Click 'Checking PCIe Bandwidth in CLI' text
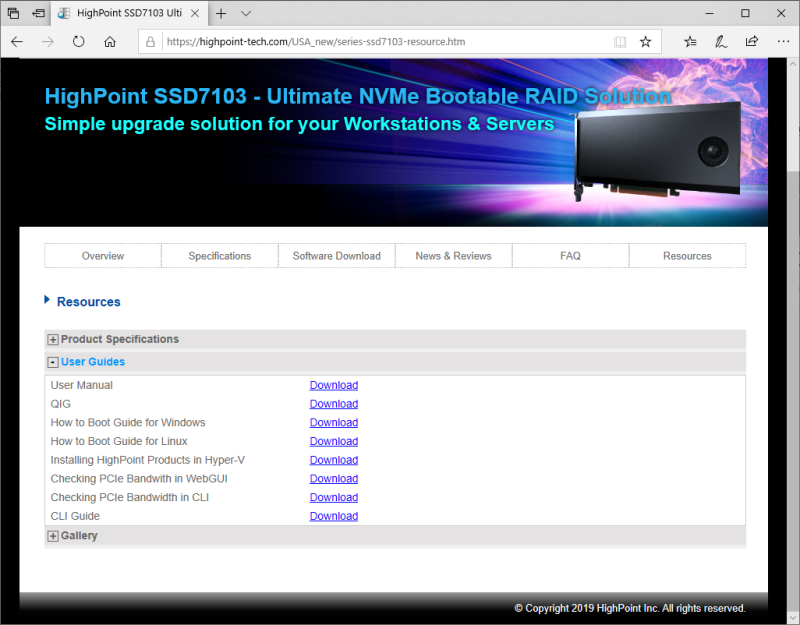The height and width of the screenshot is (625, 800). tap(130, 497)
